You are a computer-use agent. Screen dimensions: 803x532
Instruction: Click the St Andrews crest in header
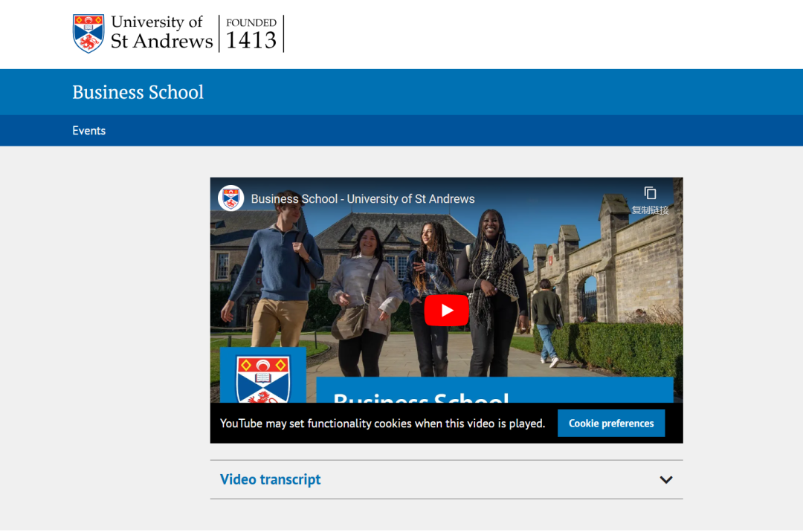pyautogui.click(x=88, y=33)
